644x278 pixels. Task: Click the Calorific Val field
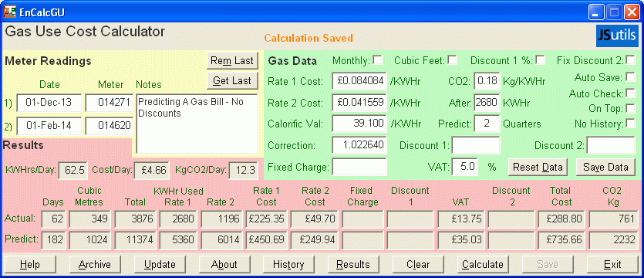[x=359, y=124]
